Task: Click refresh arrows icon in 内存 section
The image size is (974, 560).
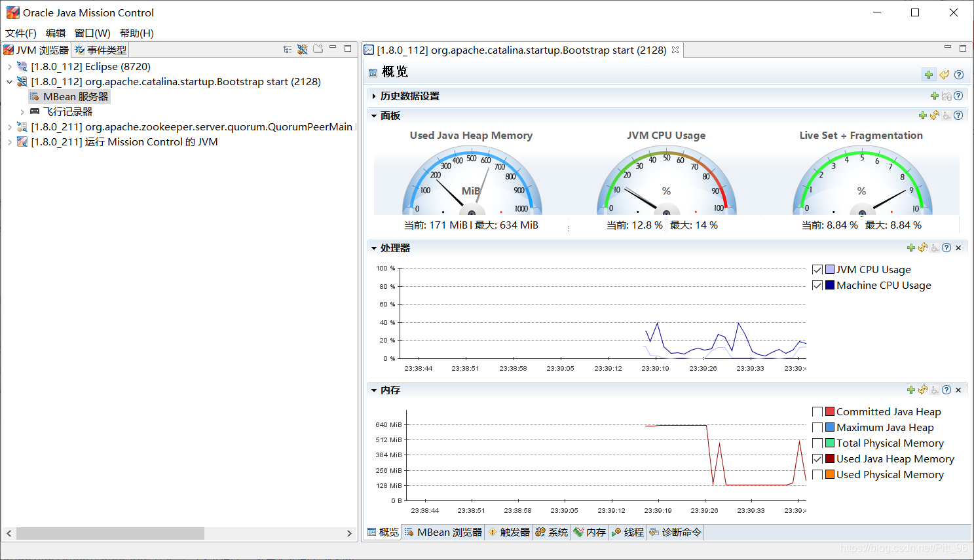Action: coord(923,390)
